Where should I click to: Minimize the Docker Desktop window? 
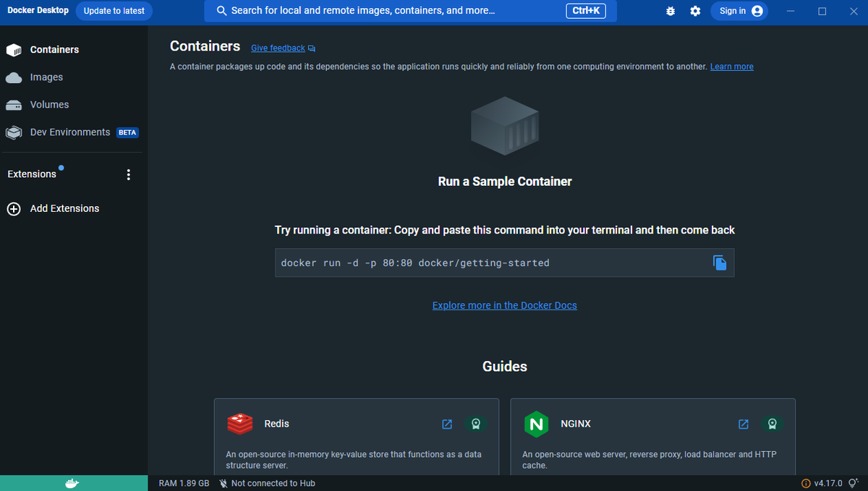(x=791, y=11)
